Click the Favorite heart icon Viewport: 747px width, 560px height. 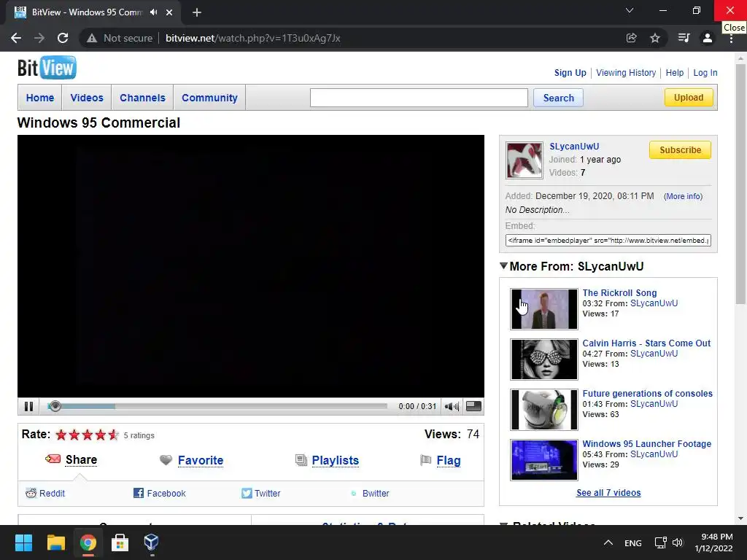click(166, 460)
